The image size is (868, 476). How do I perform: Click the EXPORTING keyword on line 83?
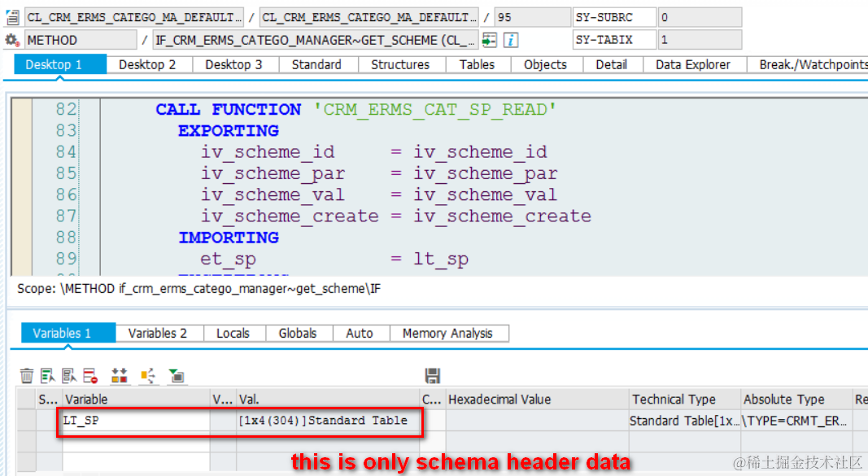(228, 131)
